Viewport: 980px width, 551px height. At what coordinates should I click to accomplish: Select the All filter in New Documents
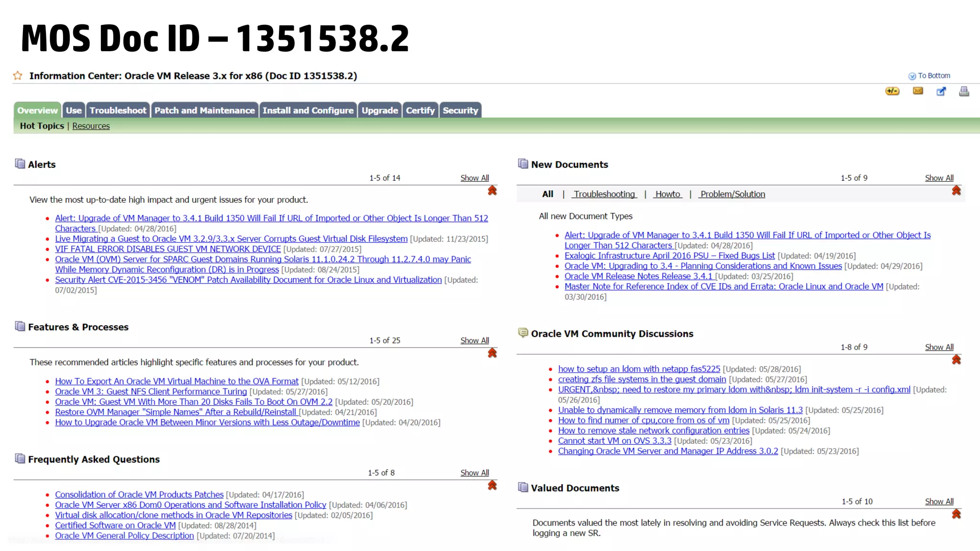pos(547,194)
